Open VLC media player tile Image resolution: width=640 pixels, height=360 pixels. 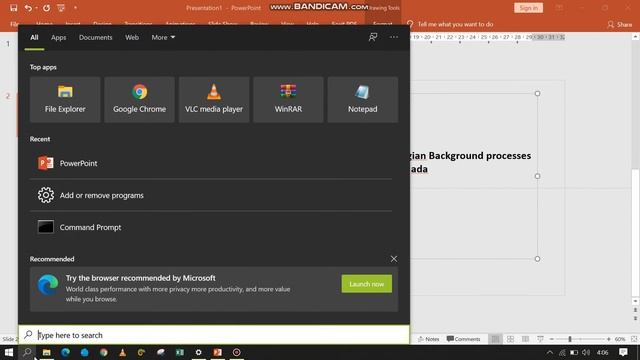pos(214,99)
